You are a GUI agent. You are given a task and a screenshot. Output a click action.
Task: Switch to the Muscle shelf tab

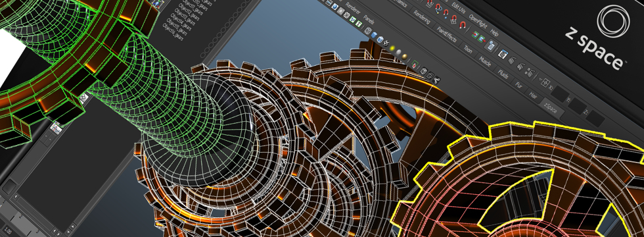(x=485, y=61)
